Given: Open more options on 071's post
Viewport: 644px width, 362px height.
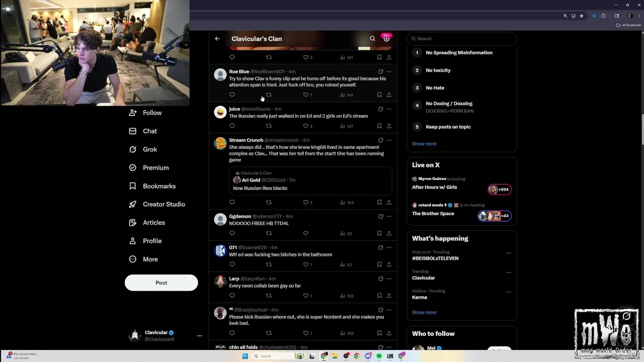Looking at the screenshot, I should (389, 248).
